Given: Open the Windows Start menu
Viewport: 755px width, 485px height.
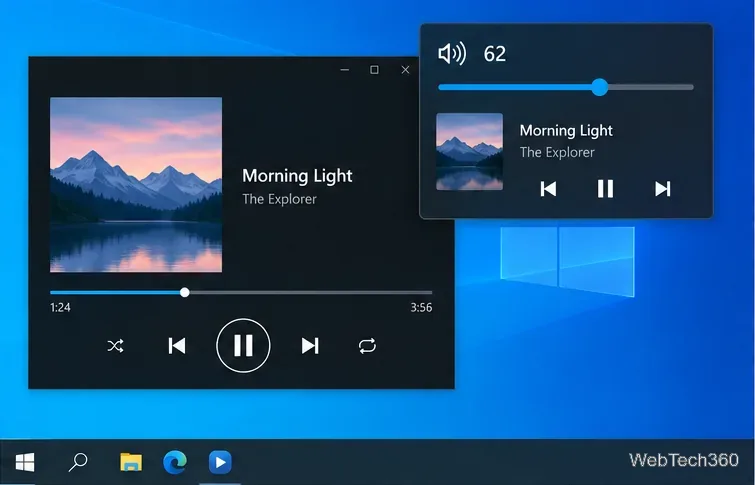Looking at the screenshot, I should pos(25,462).
